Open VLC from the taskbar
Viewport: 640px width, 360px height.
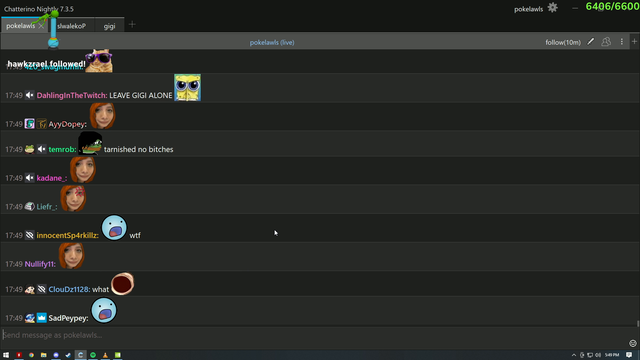(105, 355)
